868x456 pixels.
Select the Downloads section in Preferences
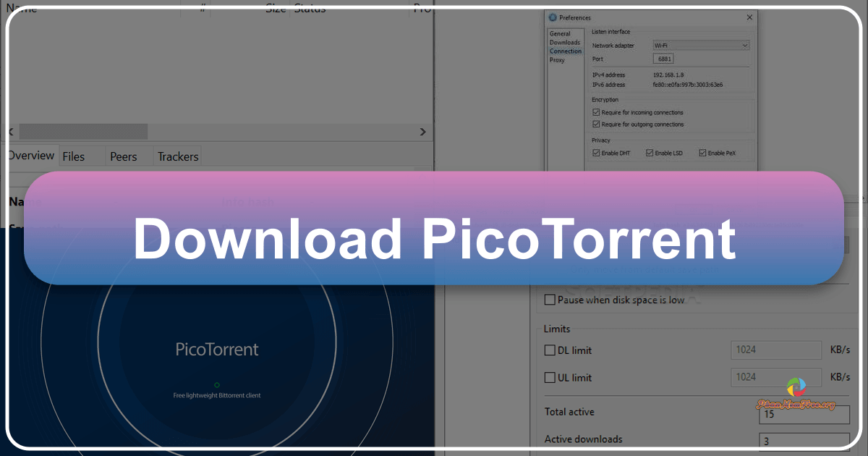coord(565,42)
